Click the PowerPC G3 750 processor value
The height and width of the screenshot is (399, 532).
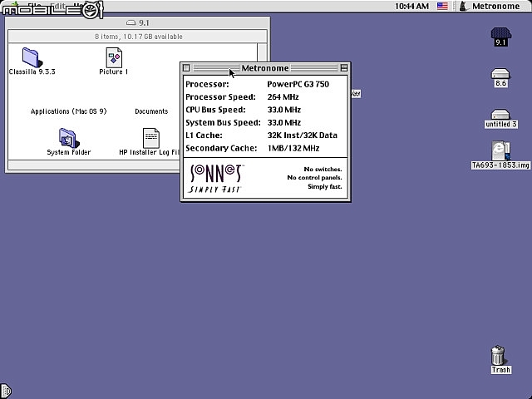pyautogui.click(x=298, y=84)
